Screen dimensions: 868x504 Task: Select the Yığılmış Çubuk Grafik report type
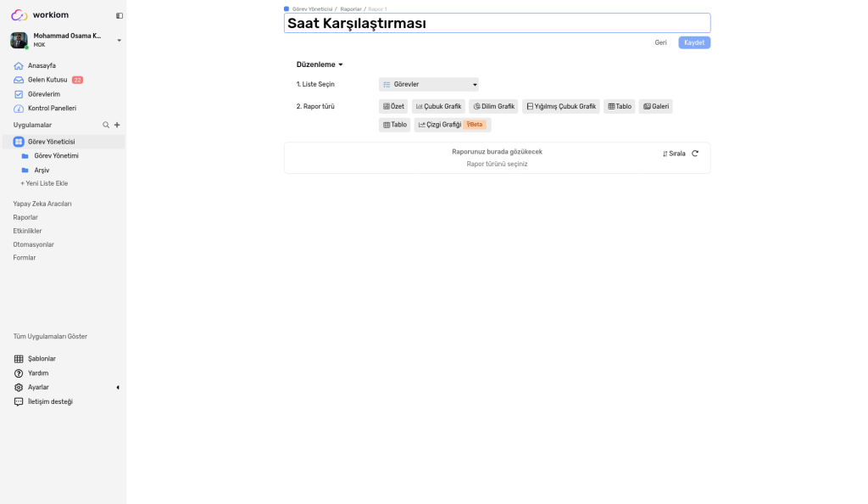[561, 106]
